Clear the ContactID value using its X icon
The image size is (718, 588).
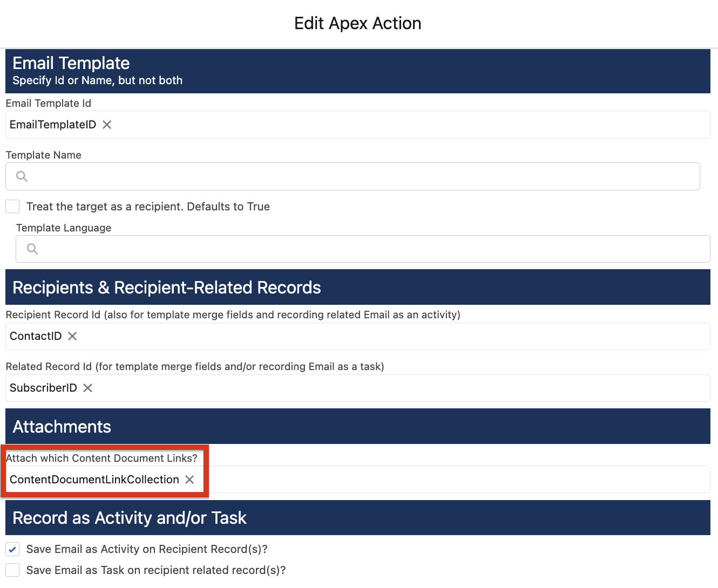(x=72, y=336)
